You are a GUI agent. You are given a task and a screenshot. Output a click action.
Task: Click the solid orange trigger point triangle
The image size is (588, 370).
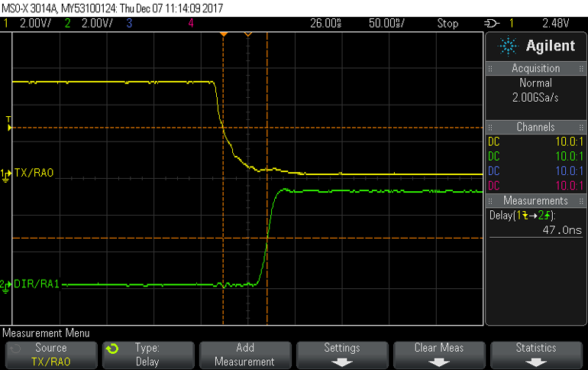224,34
